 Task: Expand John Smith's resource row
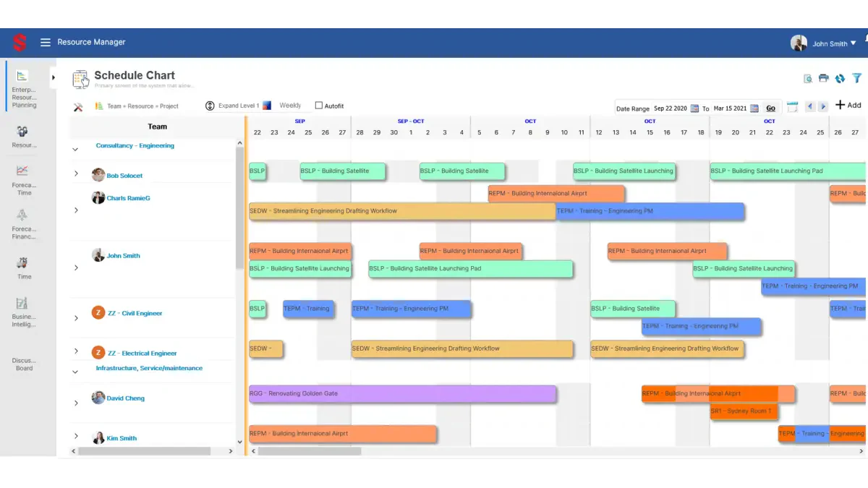click(x=76, y=267)
